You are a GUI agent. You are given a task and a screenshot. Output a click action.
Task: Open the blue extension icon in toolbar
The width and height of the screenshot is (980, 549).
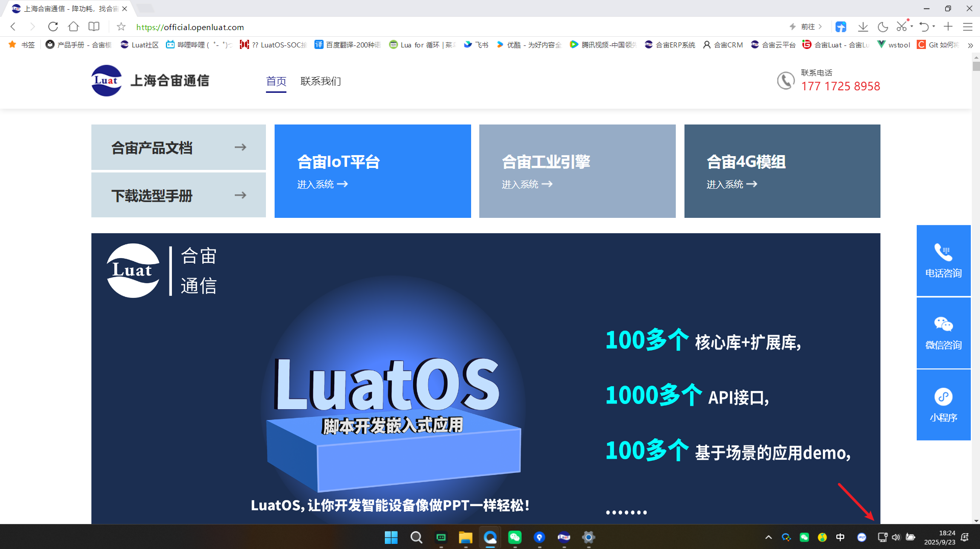[x=841, y=27]
